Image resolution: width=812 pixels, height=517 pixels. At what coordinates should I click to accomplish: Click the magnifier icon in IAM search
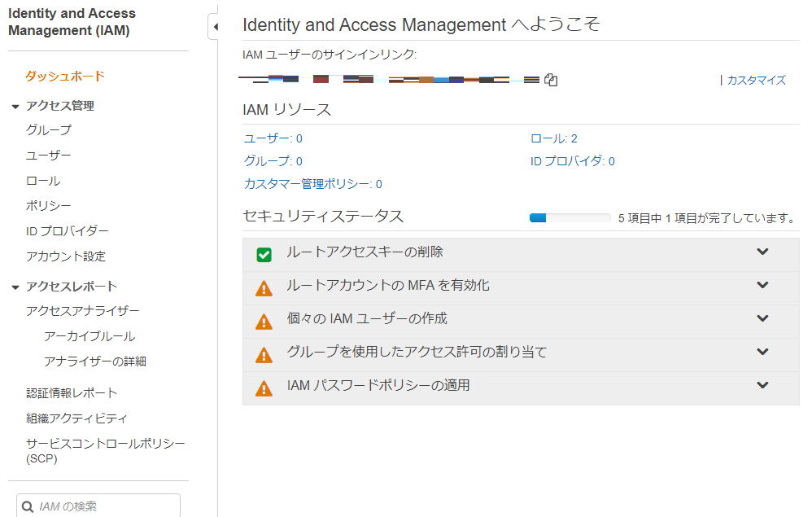[28, 506]
